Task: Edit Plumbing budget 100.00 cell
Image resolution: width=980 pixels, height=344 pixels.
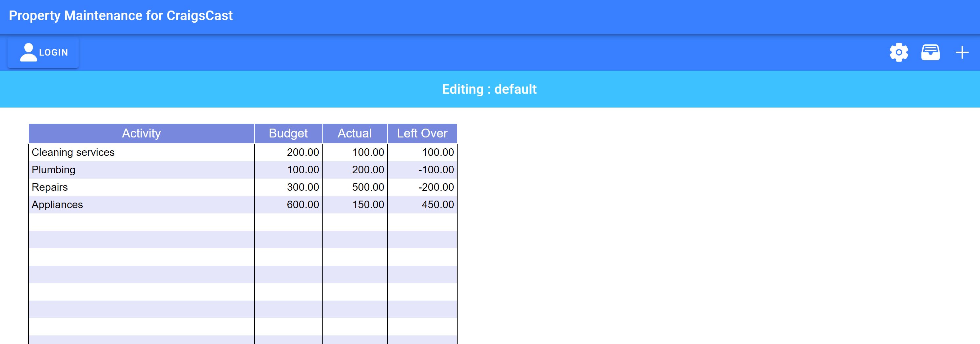Action: 288,170
